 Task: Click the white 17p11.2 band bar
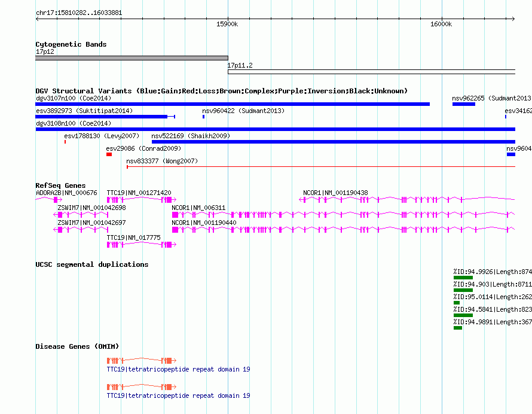pos(372,72)
